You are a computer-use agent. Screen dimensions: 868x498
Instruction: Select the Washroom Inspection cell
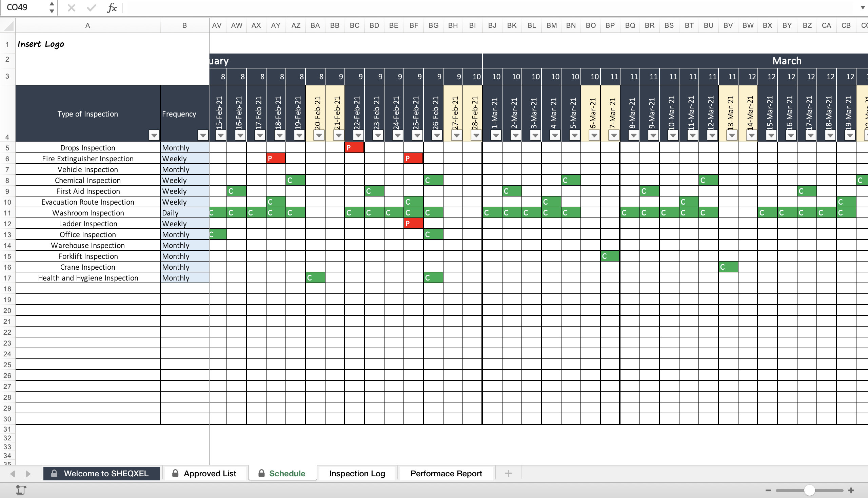click(87, 213)
